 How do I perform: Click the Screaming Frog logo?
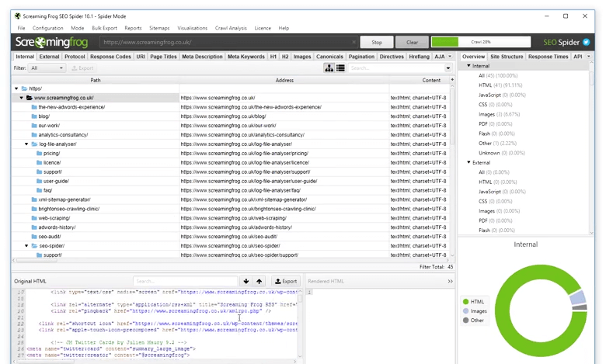(x=51, y=42)
